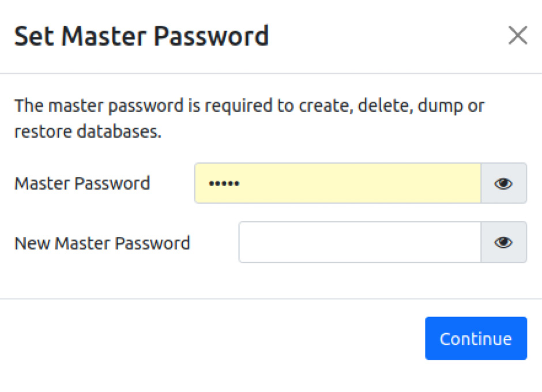Select the eye icon beside the empty field
This screenshot has width=542, height=392.
click(x=503, y=242)
